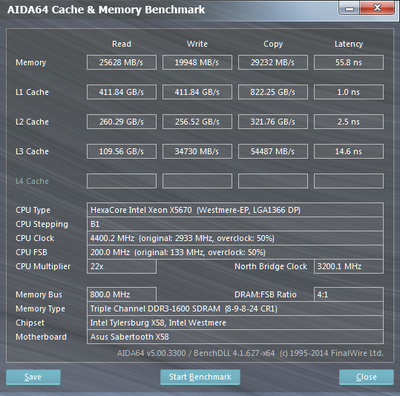Click the Start Benchmark button

200,377
